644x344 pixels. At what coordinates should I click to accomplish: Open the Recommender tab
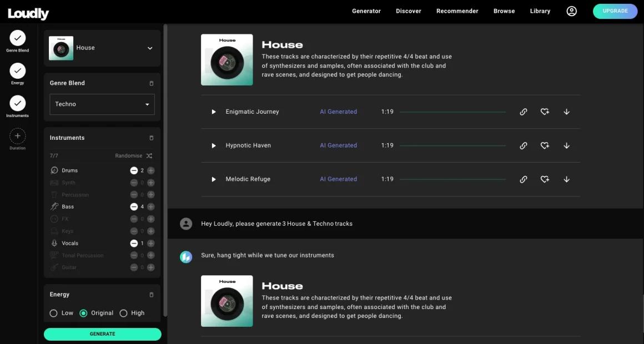tap(457, 11)
